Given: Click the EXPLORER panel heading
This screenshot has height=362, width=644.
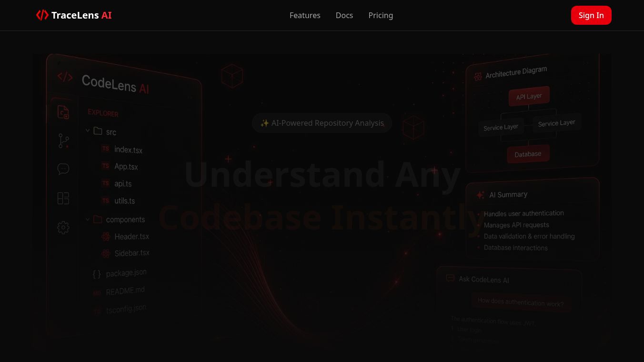Looking at the screenshot, I should coord(103,113).
